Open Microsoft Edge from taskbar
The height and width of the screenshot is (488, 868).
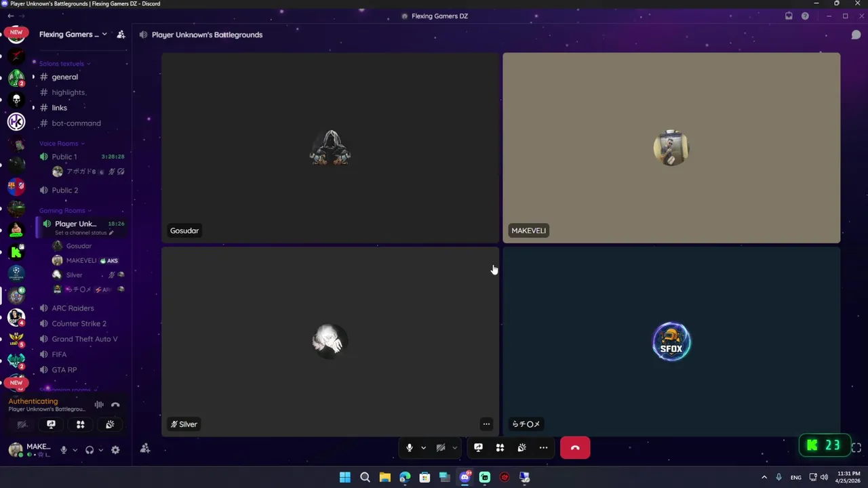(x=405, y=477)
